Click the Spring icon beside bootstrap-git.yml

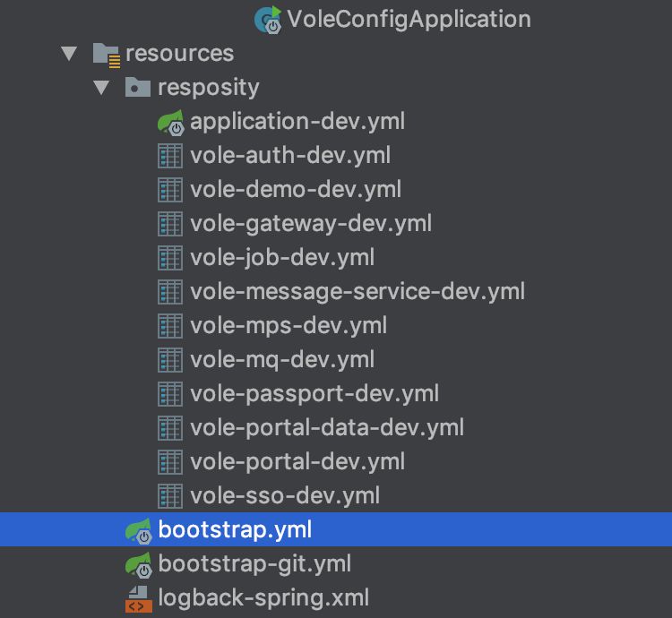[138, 564]
